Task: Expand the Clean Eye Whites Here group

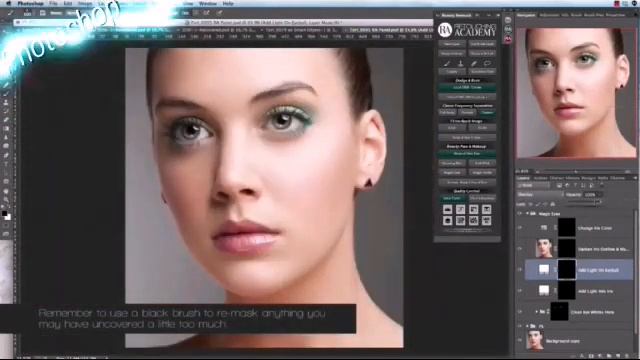Action: pos(536,312)
